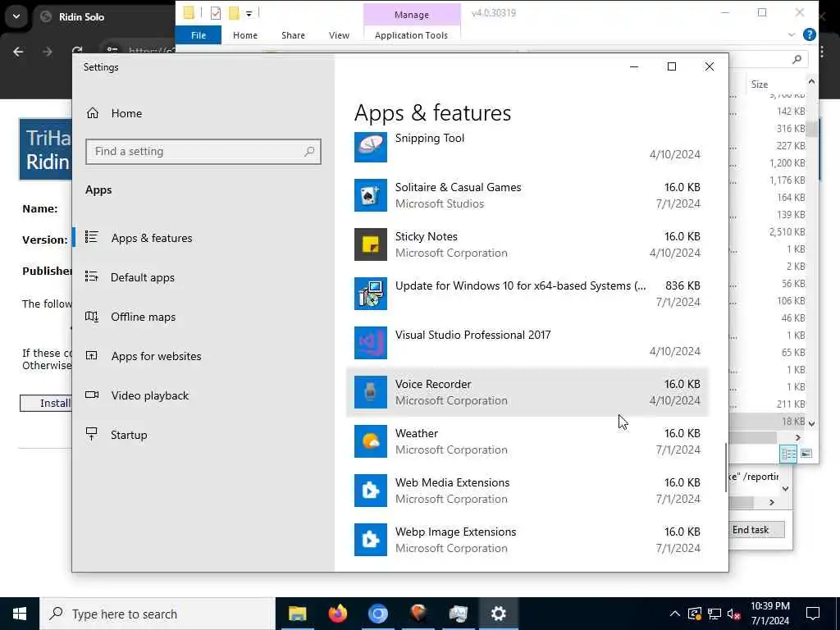Launch Firefox from the taskbar
The width and height of the screenshot is (840, 630).
click(337, 614)
